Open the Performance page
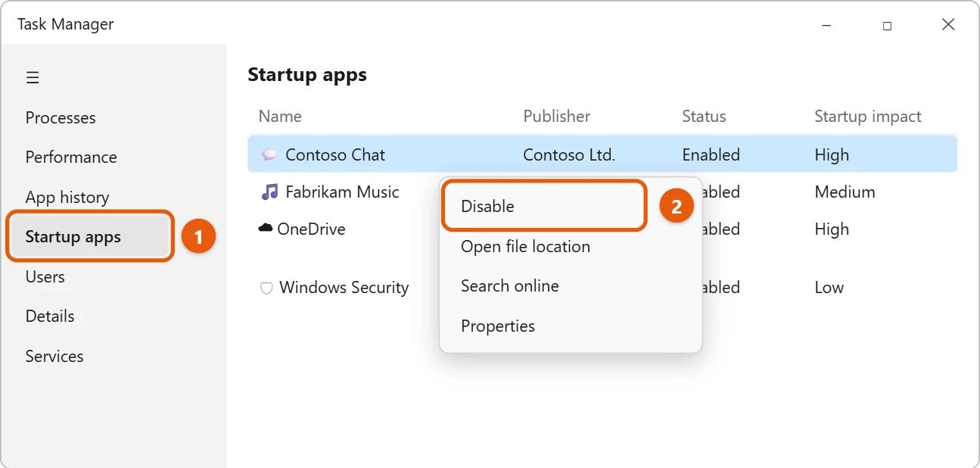 pos(71,157)
